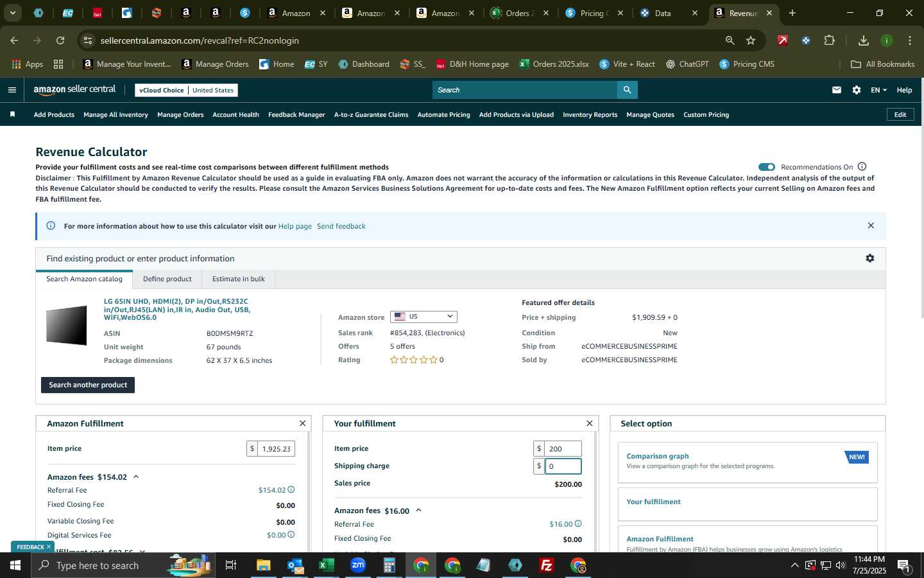Click Amazon Fulfillment item price field

pos(276,448)
